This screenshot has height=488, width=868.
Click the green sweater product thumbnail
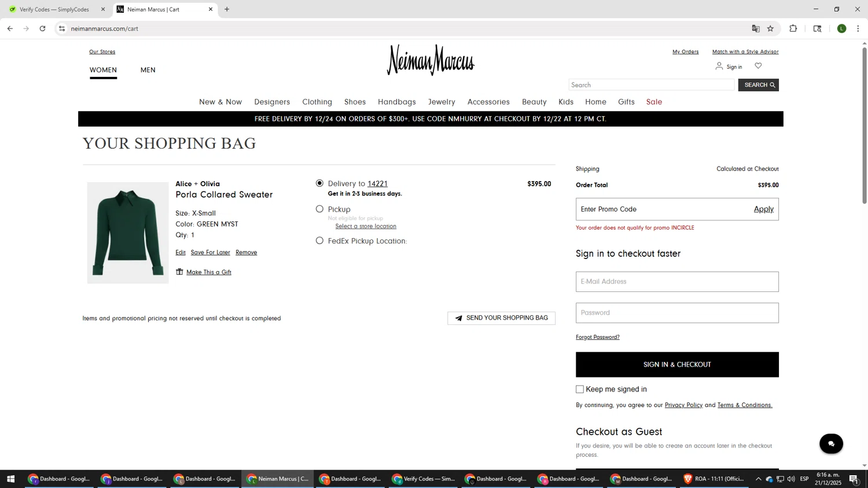(x=128, y=233)
